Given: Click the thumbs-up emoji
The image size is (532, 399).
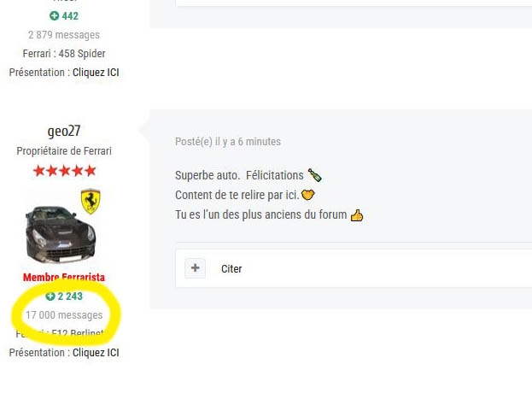Looking at the screenshot, I should click(357, 215).
